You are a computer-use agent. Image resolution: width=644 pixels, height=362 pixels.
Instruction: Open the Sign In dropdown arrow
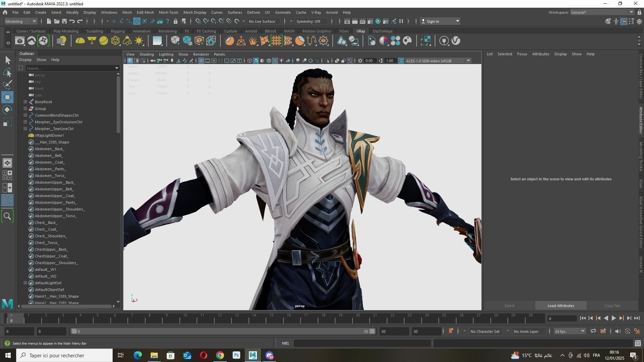pyautogui.click(x=457, y=21)
